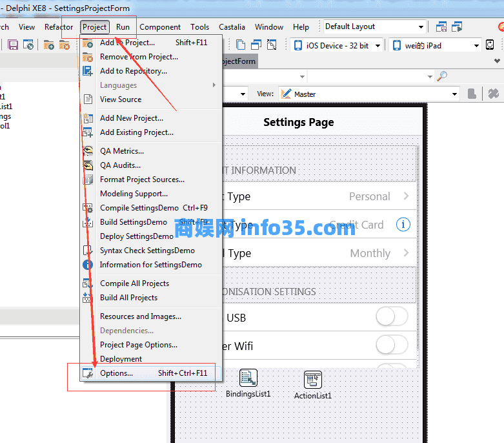Click the Information for SettingsDemo blue icon
Image resolution: width=504 pixels, height=443 pixels.
(88, 265)
